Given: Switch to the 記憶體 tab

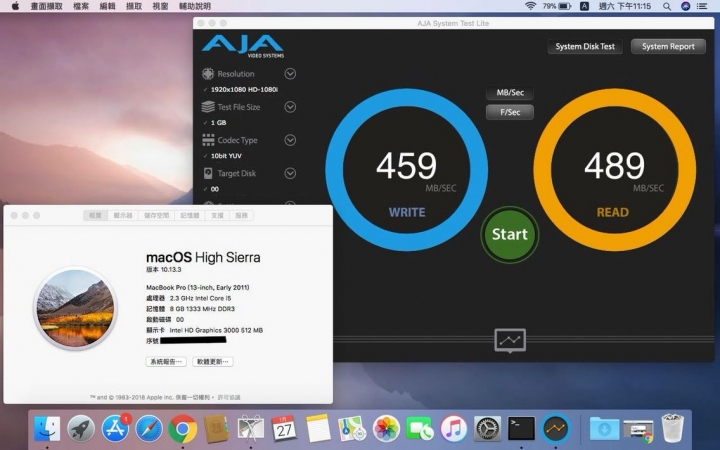Looking at the screenshot, I should click(190, 215).
